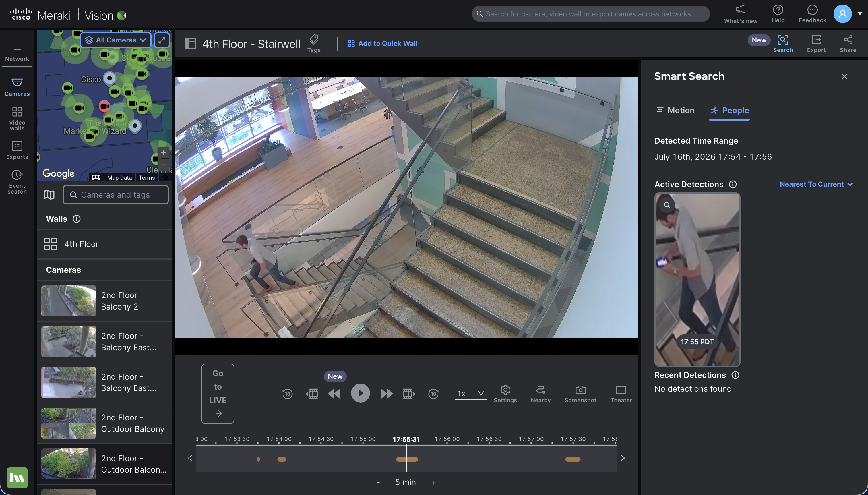The height and width of the screenshot is (495, 868).
Task: Increase timeline zoom with plus
Action: tap(434, 482)
